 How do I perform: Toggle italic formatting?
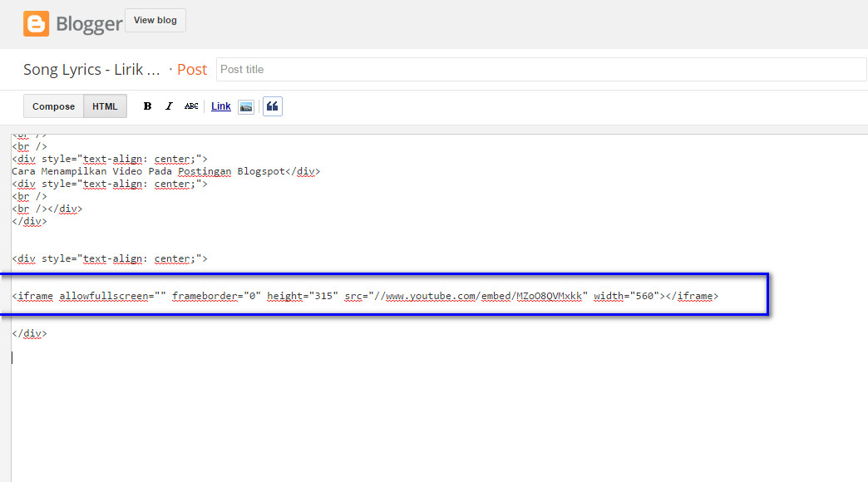point(169,106)
